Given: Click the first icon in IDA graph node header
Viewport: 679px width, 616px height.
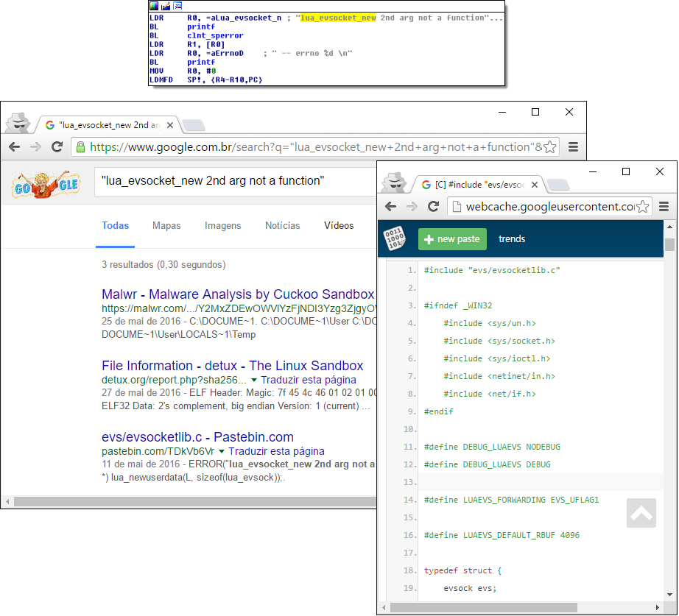Looking at the screenshot, I should point(154,6).
